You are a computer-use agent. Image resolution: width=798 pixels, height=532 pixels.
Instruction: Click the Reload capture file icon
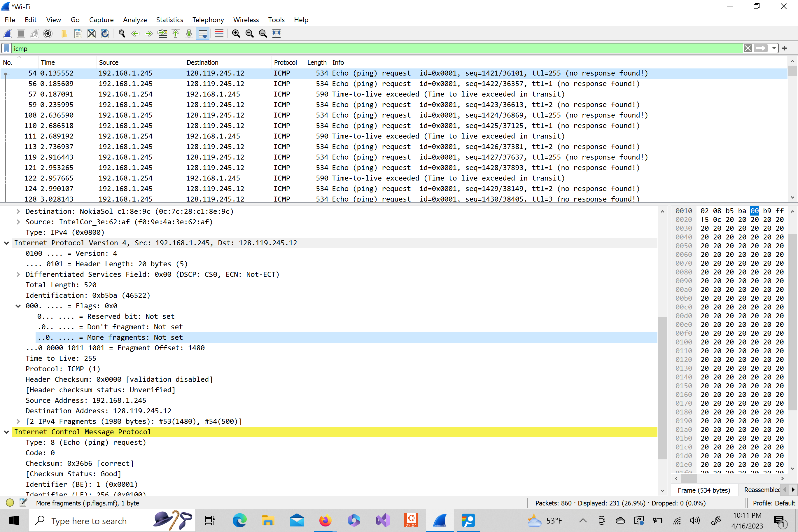tap(105, 33)
